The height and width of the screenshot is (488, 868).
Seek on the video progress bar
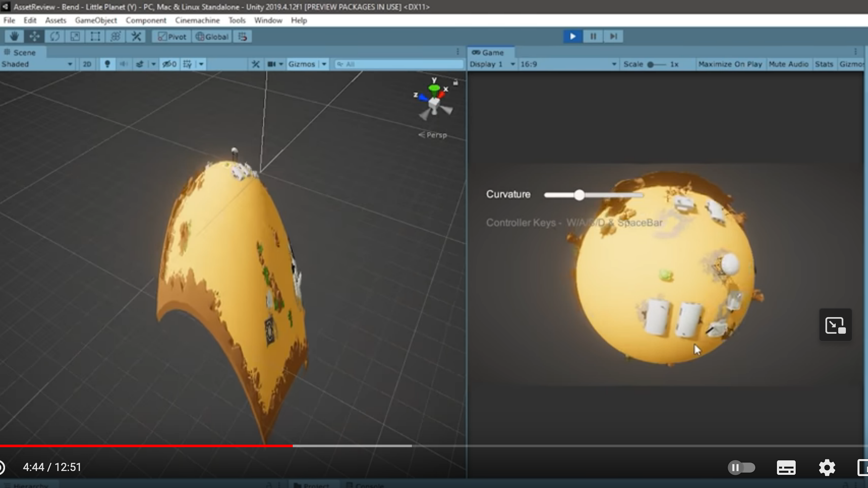[434, 446]
